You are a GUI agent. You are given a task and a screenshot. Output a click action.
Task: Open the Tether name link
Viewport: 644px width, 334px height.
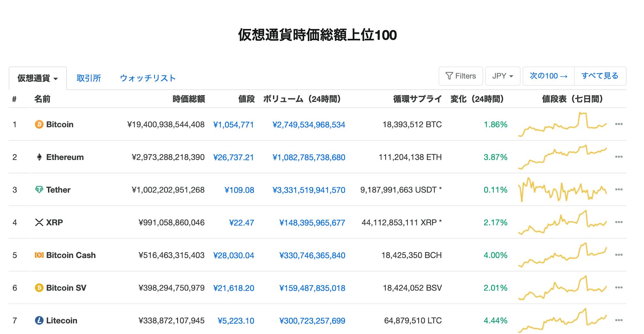[58, 190]
